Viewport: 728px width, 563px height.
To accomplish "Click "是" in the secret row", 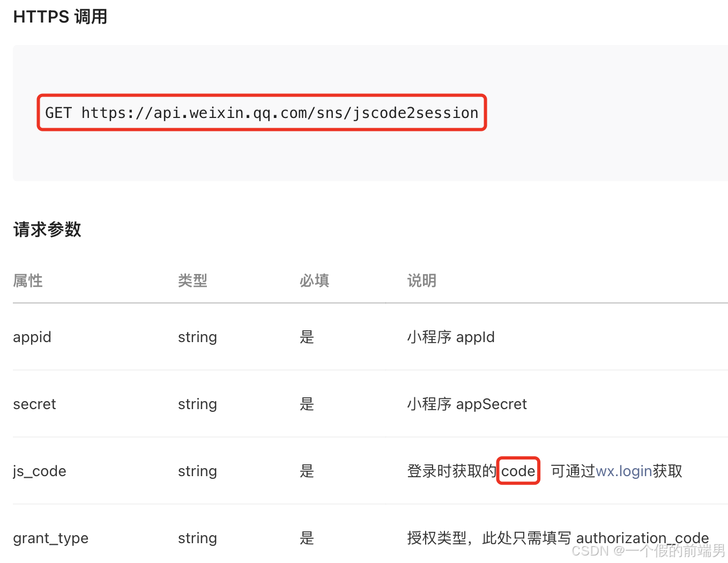I will point(307,404).
